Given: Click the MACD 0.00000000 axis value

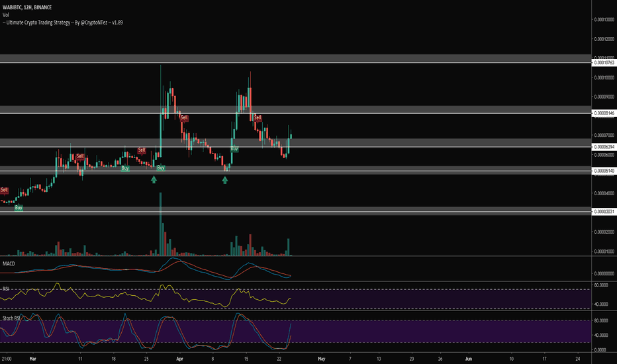Looking at the screenshot, I should click(604, 273).
